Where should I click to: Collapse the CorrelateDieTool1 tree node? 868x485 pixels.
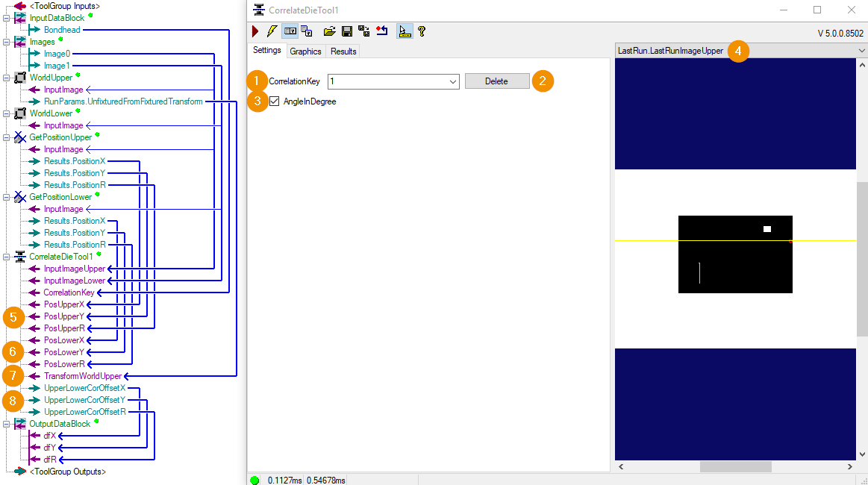[6, 257]
